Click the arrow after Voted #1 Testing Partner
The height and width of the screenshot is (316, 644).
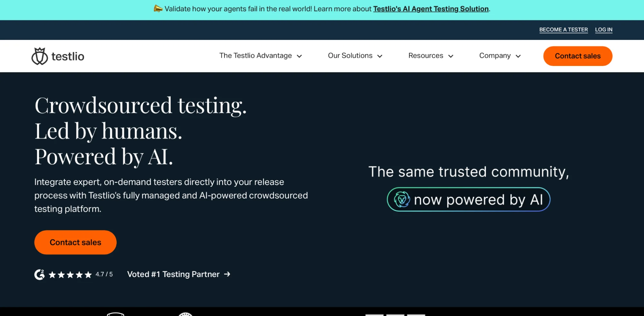click(227, 274)
